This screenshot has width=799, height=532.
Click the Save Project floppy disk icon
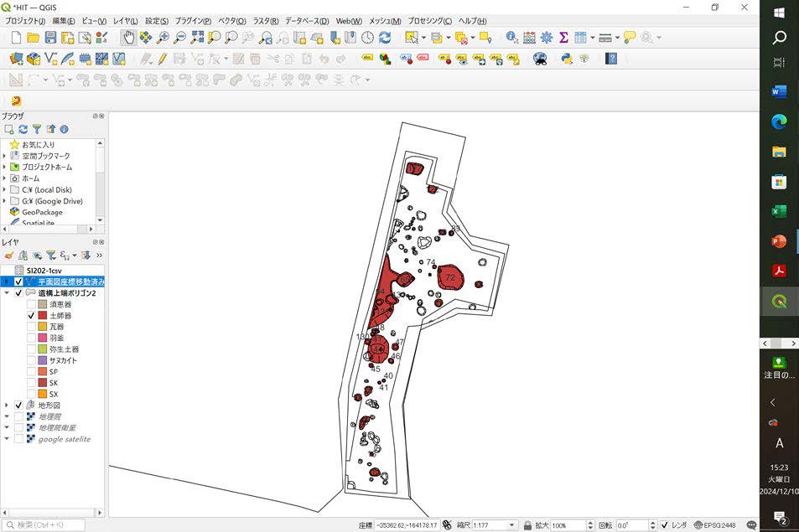50,38
